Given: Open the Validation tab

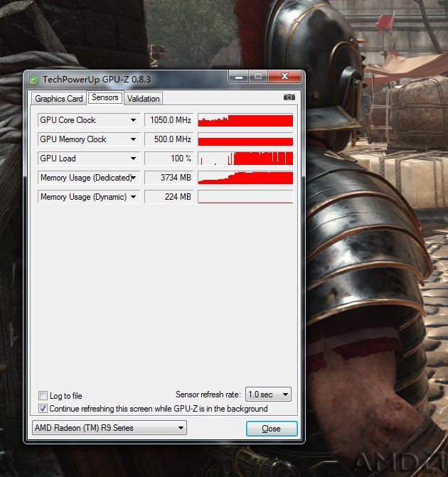Looking at the screenshot, I should pyautogui.click(x=144, y=99).
